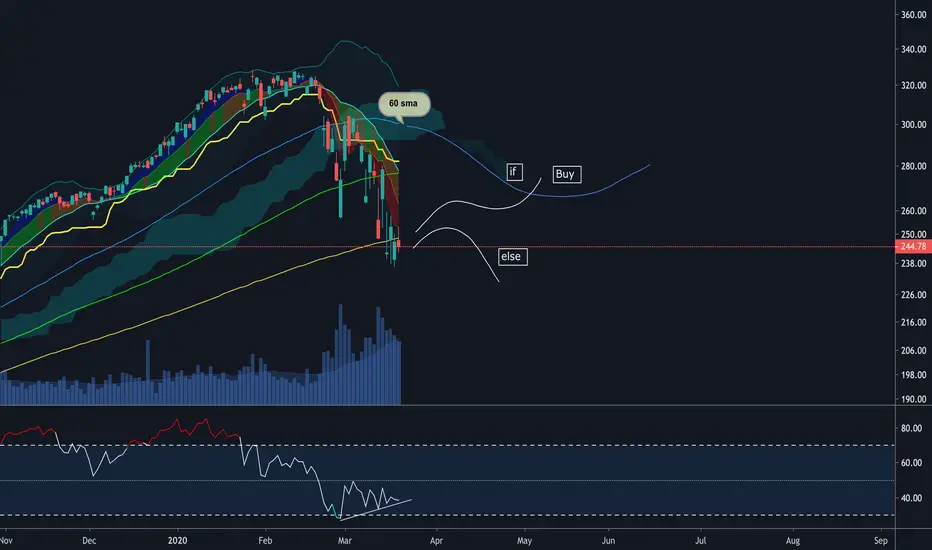Click the Mar label on time axis
The height and width of the screenshot is (550, 932).
pos(345,541)
